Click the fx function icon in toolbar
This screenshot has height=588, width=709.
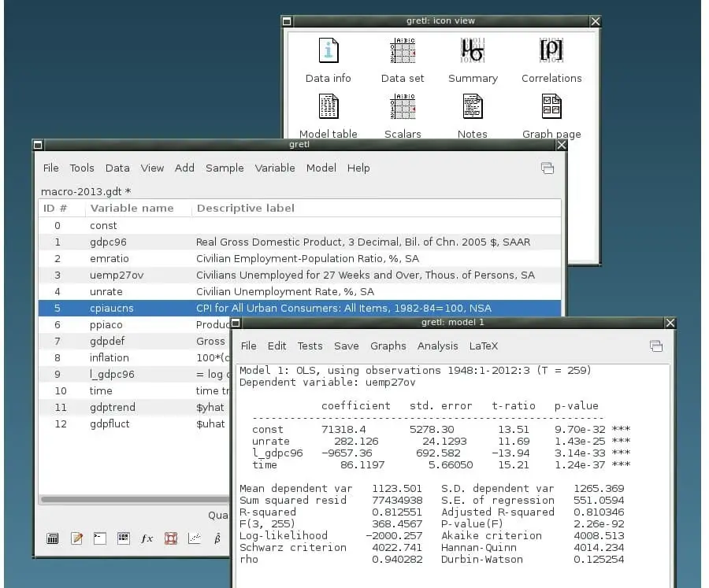coord(147,538)
